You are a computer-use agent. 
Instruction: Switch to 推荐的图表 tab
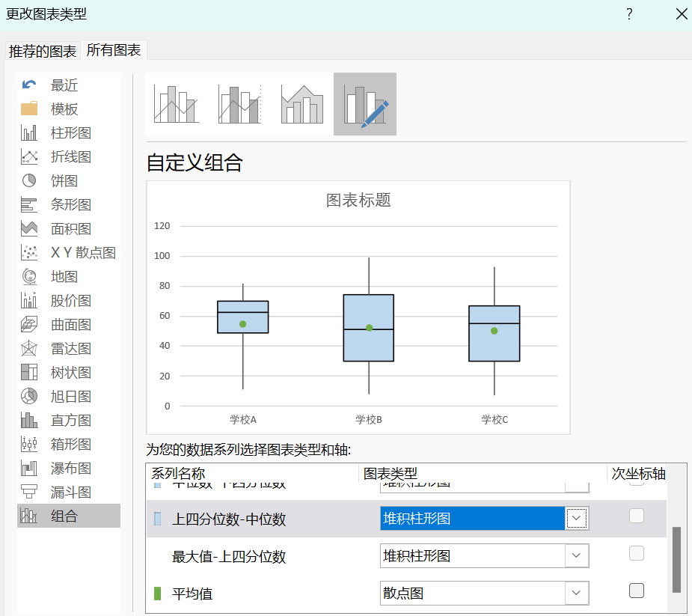(x=43, y=51)
